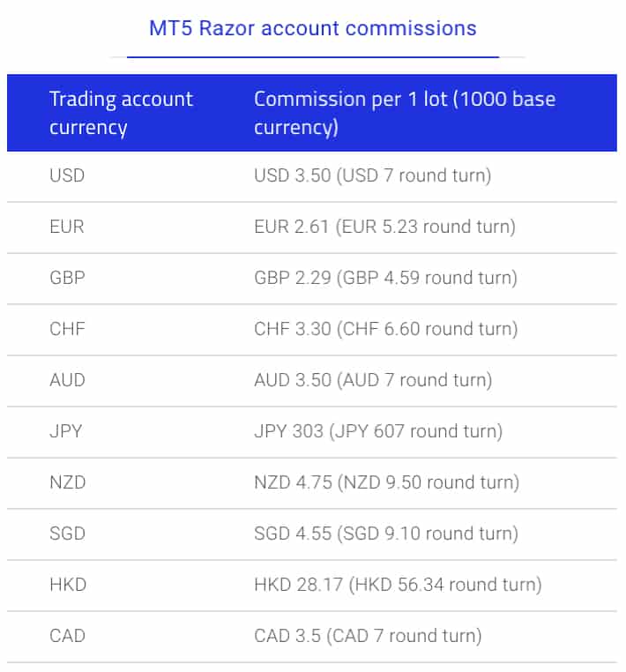Select the CHF currency cell
The image size is (626, 672).
point(67,329)
